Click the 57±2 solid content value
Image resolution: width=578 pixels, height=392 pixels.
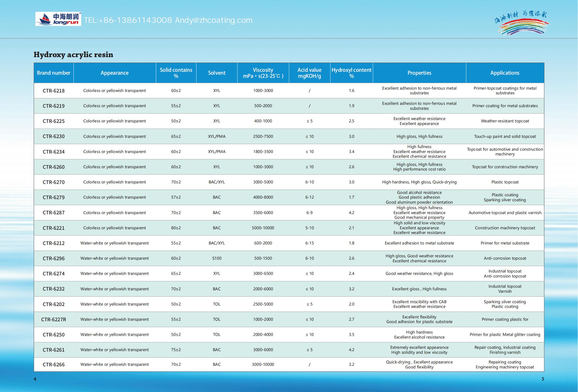[x=176, y=197]
